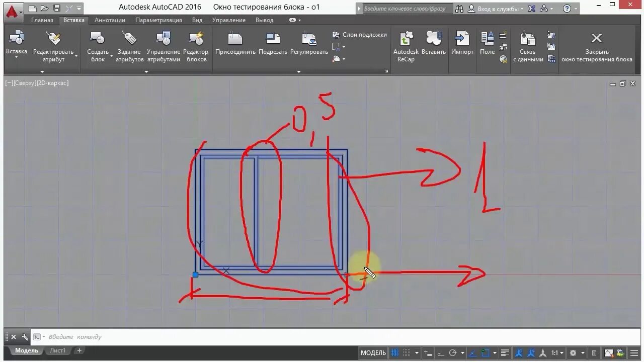Switch to the Модель layout tab
Viewport: 644px width, 362px height.
point(26,350)
